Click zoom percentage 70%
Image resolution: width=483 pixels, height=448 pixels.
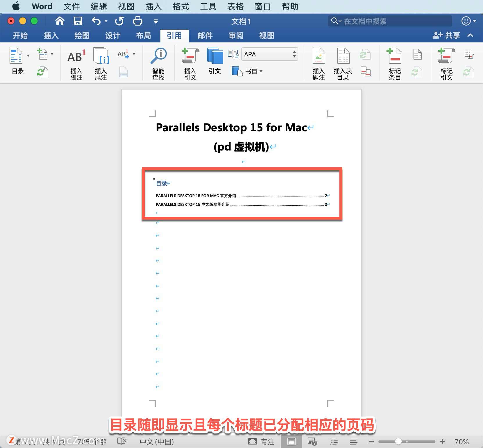461,442
